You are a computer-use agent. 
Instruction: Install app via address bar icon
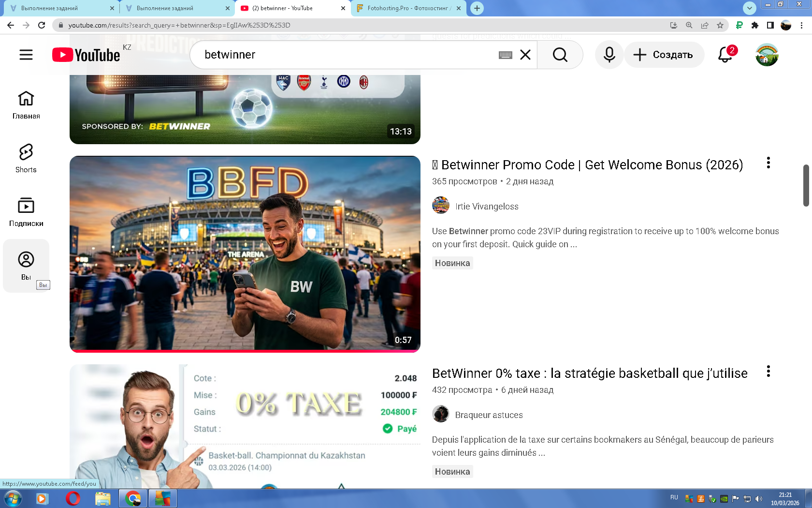pyautogui.click(x=674, y=25)
